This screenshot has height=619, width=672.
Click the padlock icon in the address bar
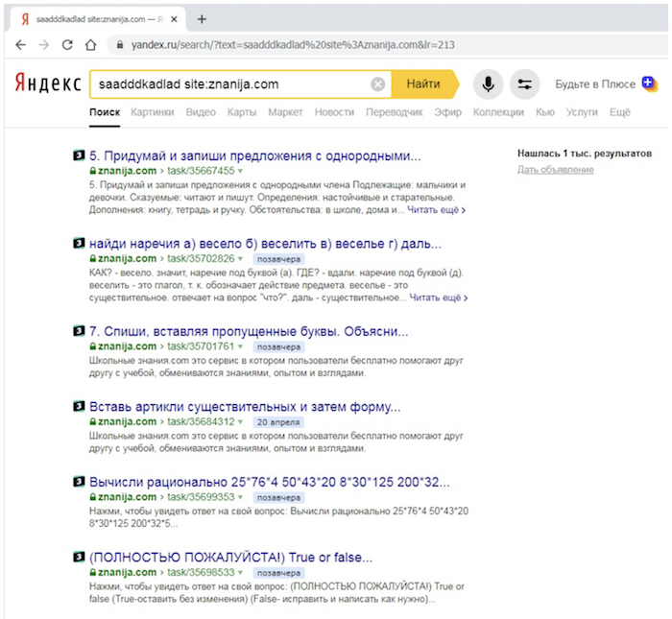(120, 44)
